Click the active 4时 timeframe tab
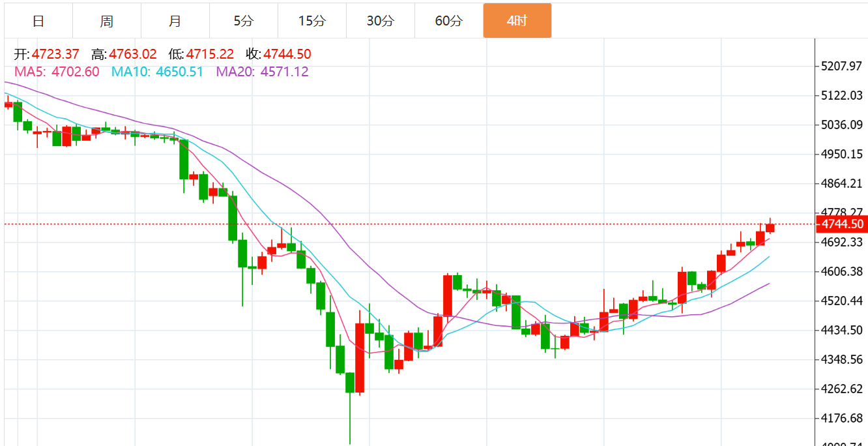This screenshot has width=868, height=446. click(517, 21)
